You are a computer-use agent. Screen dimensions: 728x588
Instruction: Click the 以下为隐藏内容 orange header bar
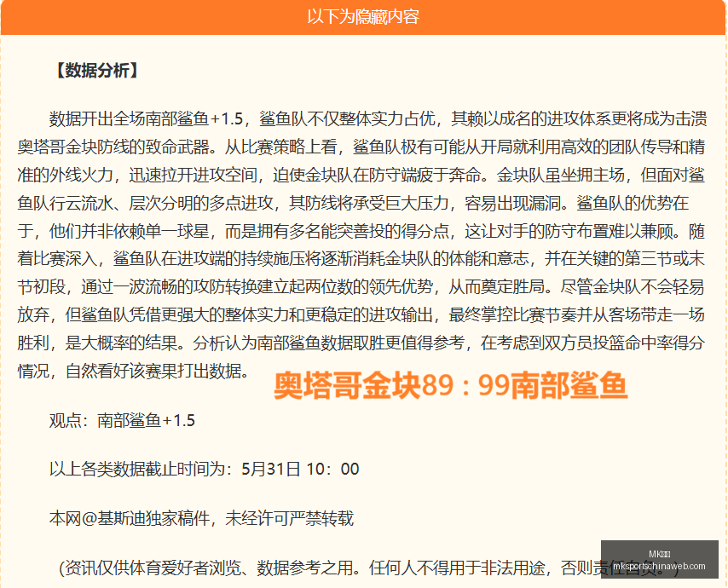tap(363, 17)
